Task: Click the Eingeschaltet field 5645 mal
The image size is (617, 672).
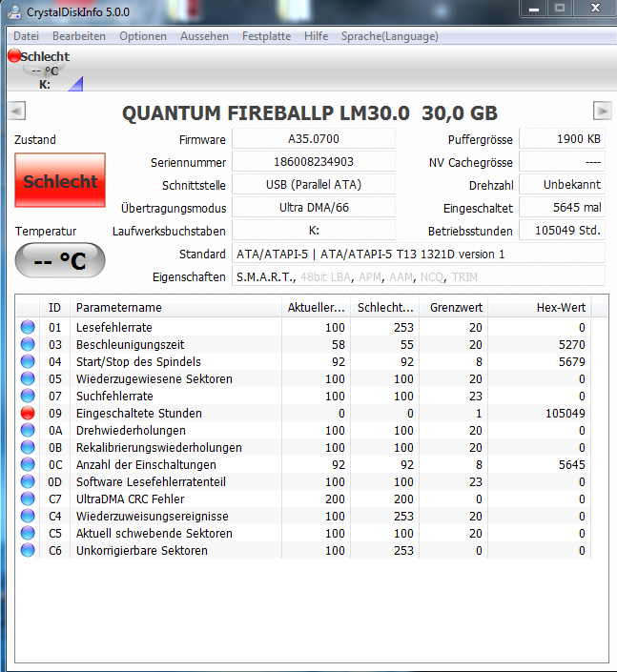Action: [562, 208]
